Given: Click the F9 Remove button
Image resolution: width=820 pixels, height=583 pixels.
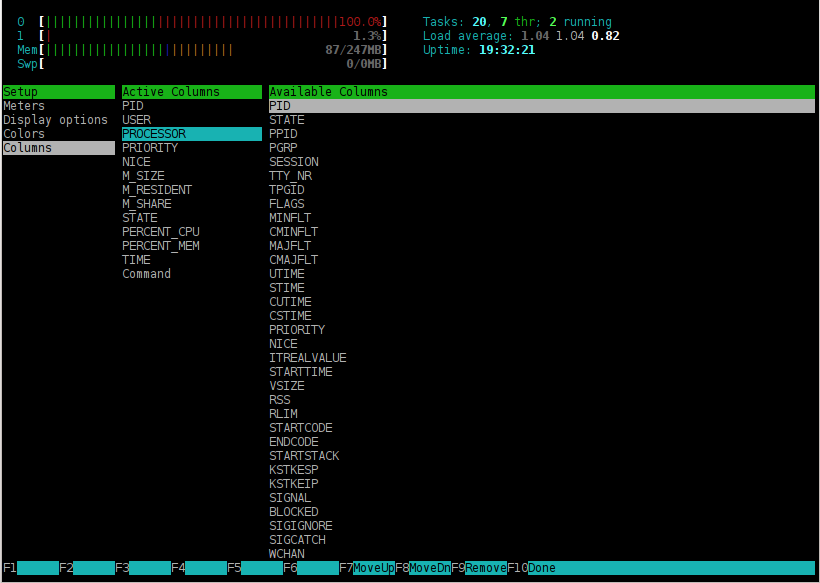Looking at the screenshot, I should 485,568.
